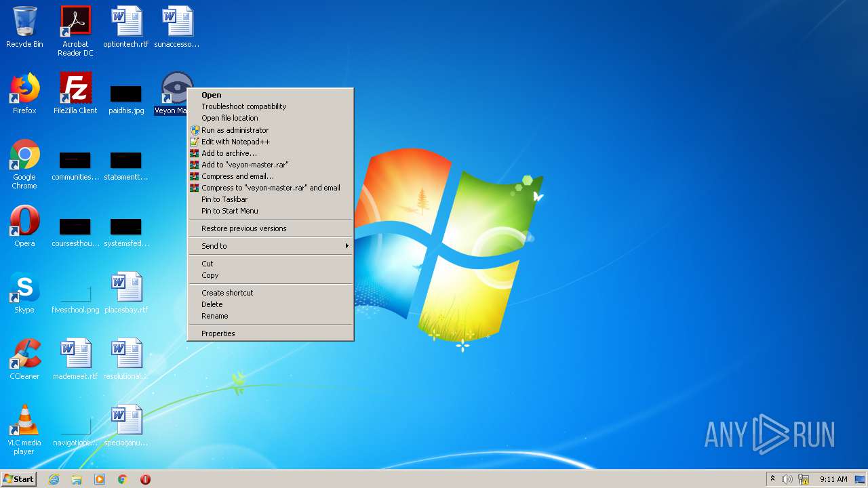Screen dimensions: 868x488
Task: Expand the Send to submenu
Action: [271, 246]
